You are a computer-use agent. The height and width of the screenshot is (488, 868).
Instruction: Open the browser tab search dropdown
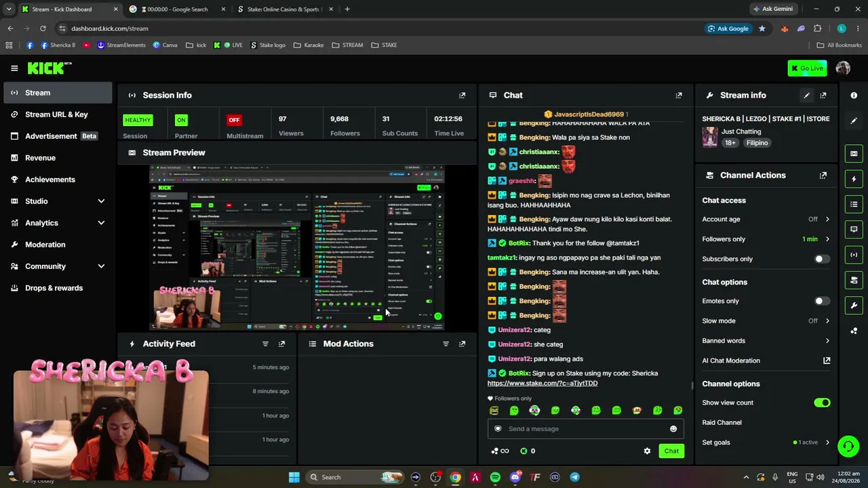pos(9,9)
